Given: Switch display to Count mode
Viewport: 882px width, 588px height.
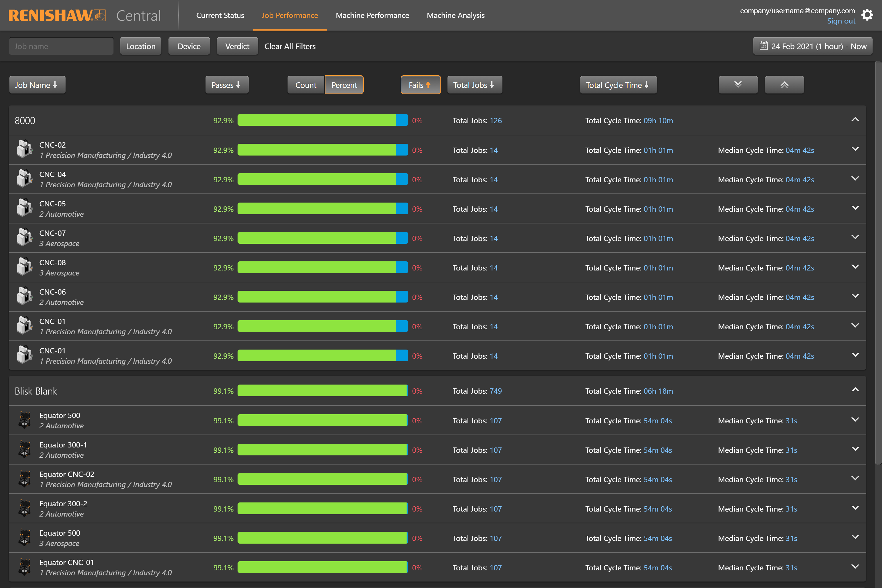Looking at the screenshot, I should click(x=306, y=85).
